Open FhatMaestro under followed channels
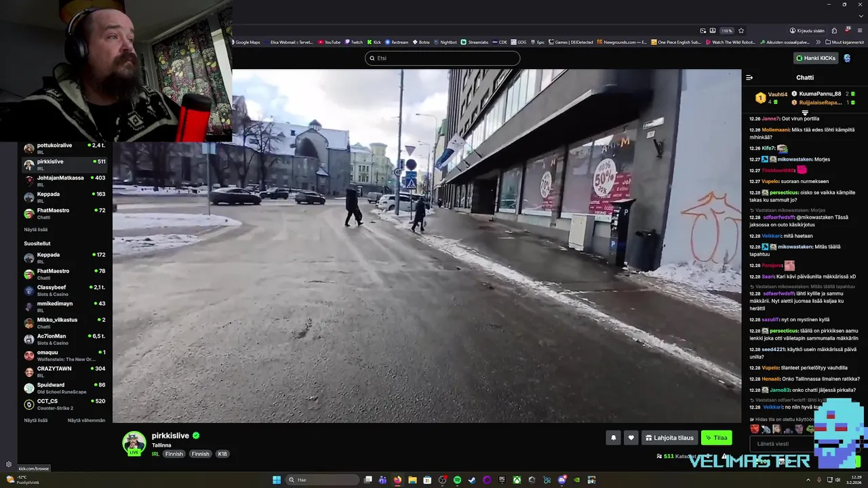 pos(64,213)
